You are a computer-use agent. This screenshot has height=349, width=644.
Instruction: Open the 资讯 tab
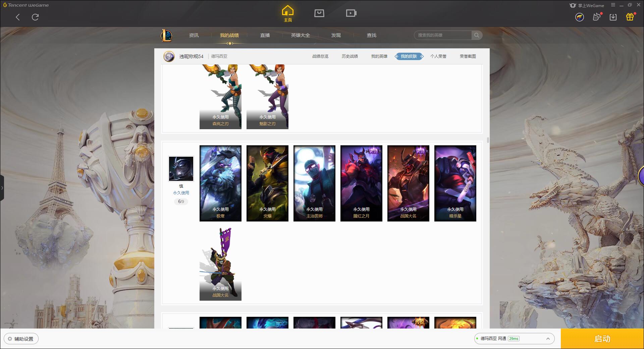click(x=194, y=35)
